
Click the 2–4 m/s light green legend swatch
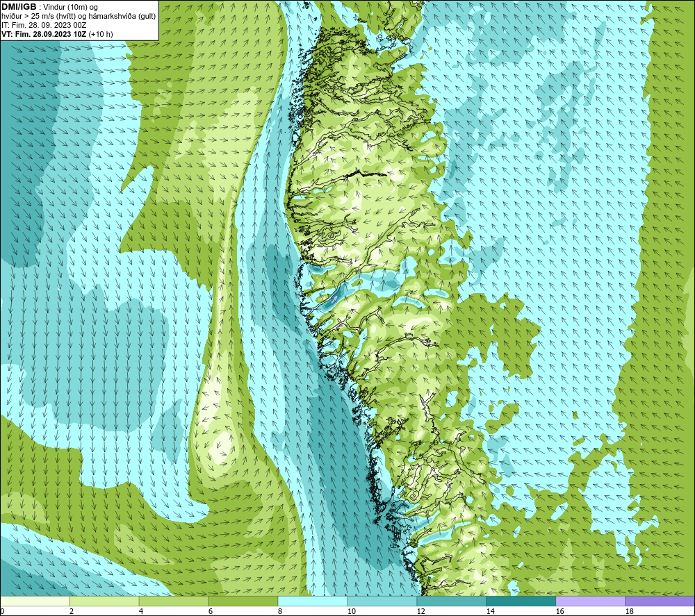tap(104, 601)
